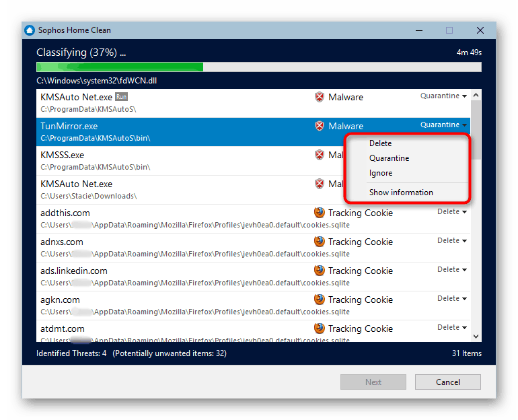Open Delete action dropdown for adnxs.com
Screen dimensions: 518x420
(x=452, y=240)
